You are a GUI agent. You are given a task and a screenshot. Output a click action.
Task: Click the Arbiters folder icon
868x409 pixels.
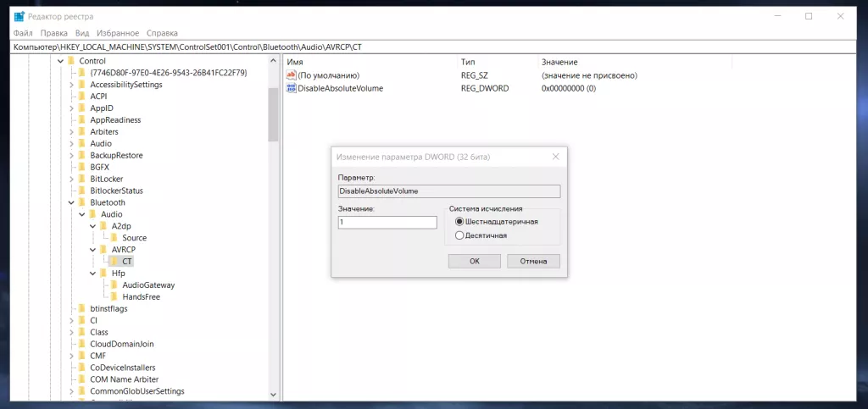(x=82, y=131)
